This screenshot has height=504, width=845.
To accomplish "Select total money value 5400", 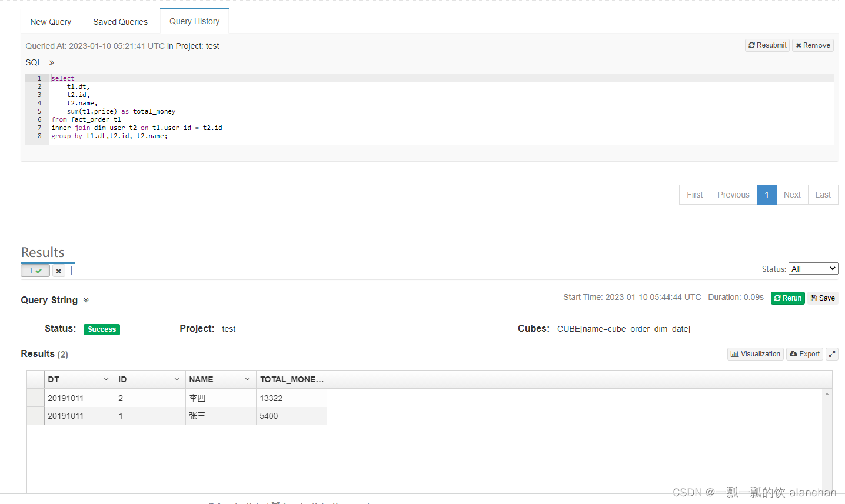I will pyautogui.click(x=291, y=416).
